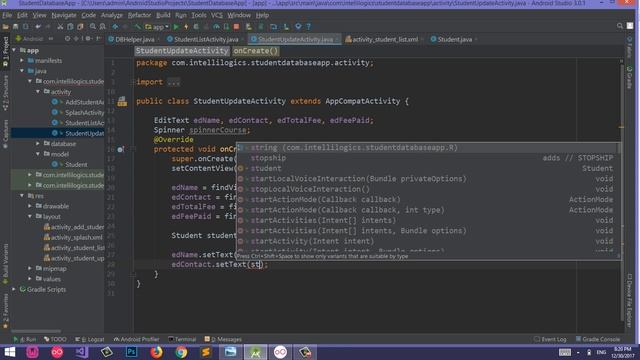This screenshot has width=640, height=360.
Task: Switch to the activity_student_list.xml tab
Action: (x=384, y=40)
